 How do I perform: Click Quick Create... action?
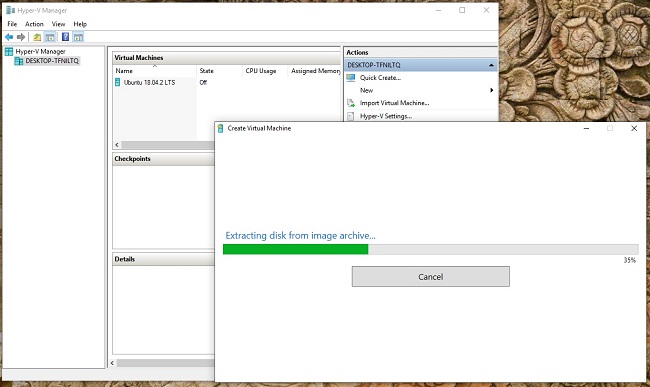click(x=380, y=77)
